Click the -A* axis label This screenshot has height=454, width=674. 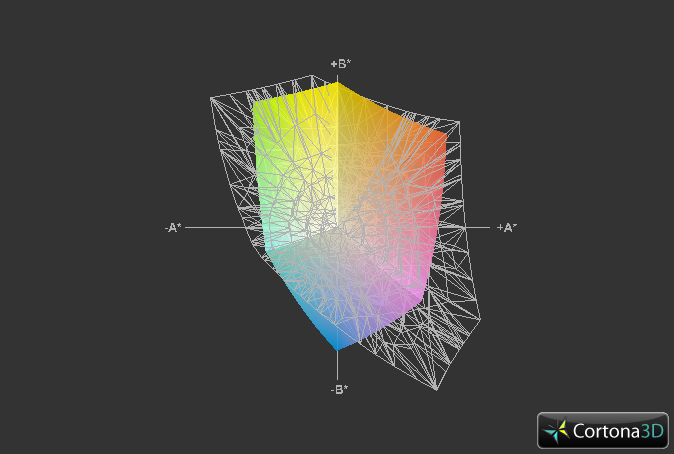(x=173, y=228)
